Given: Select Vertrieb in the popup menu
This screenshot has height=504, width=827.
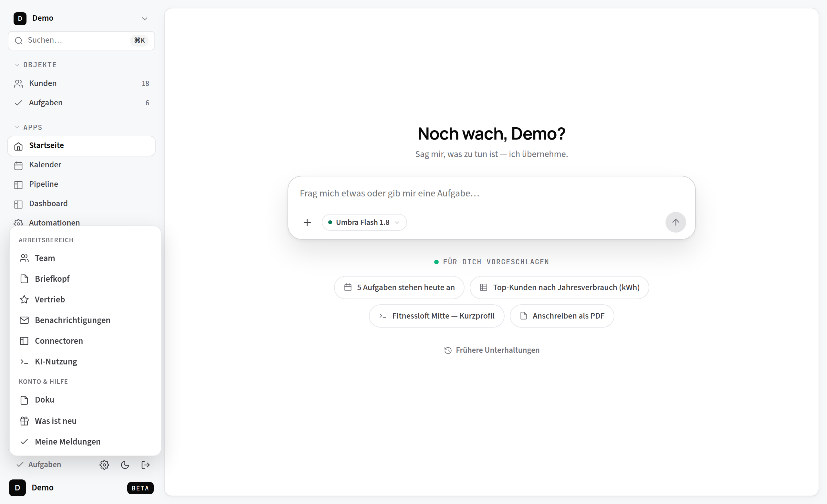Looking at the screenshot, I should click(x=85, y=299).
